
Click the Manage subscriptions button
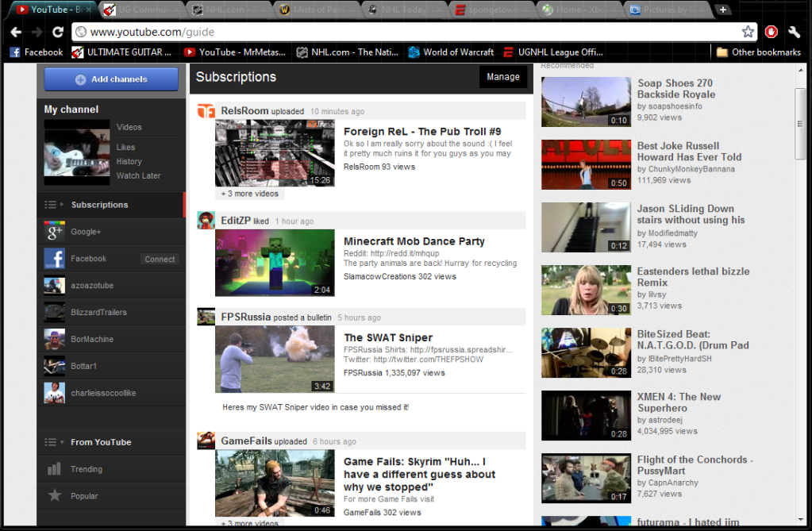[x=503, y=77]
